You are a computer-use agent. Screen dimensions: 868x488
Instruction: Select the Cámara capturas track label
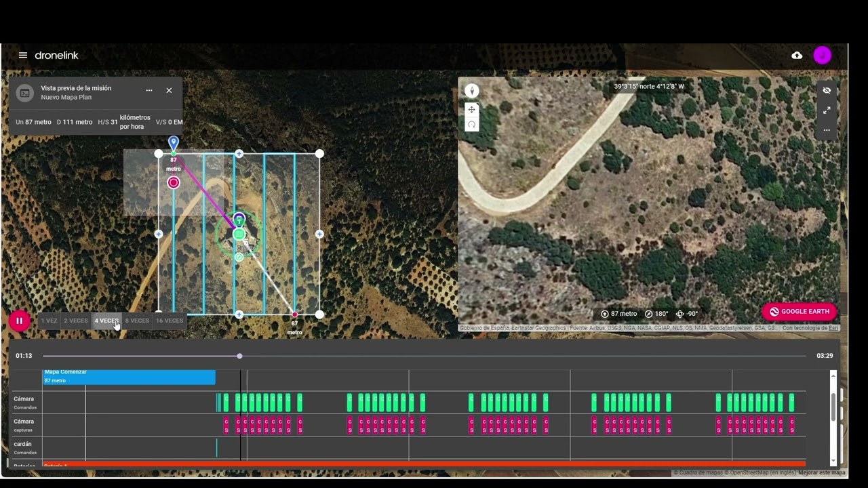coord(24,425)
